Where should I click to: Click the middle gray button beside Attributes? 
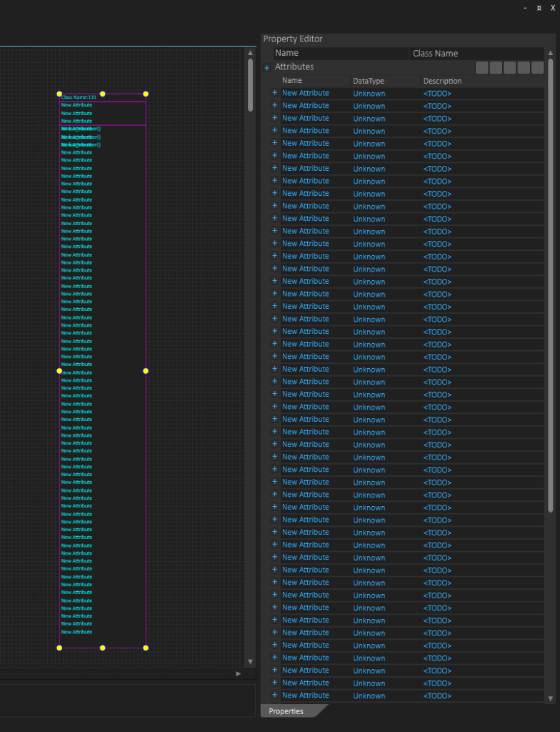pyautogui.click(x=509, y=68)
